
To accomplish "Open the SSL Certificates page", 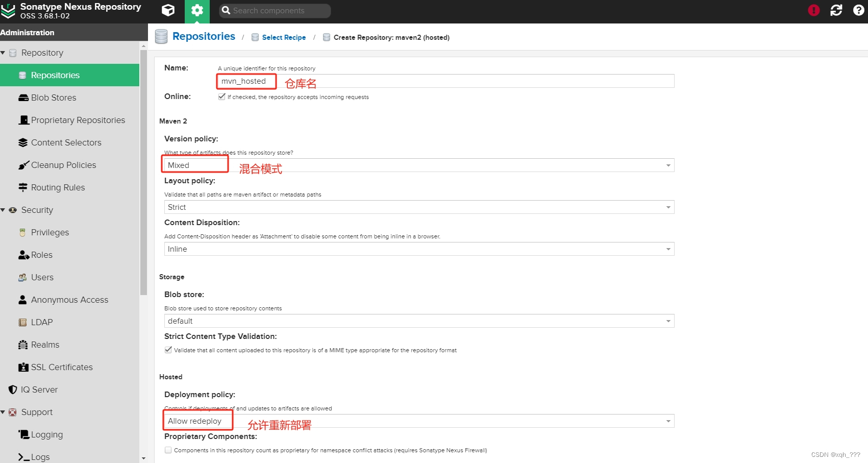I will click(x=69, y=367).
